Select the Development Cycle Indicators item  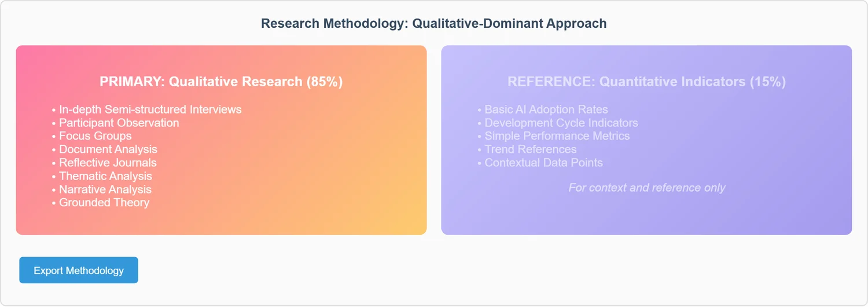(x=561, y=123)
